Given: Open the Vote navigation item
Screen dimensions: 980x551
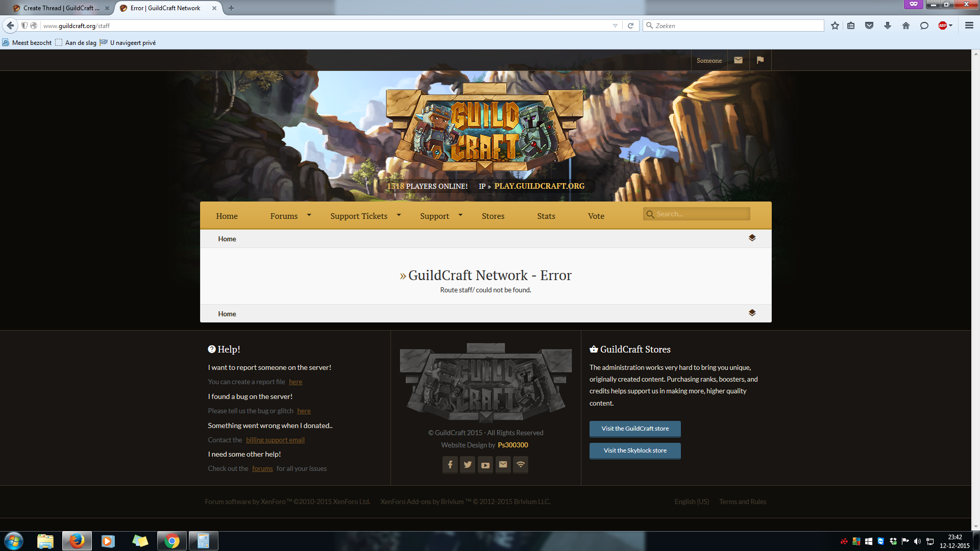Looking at the screenshot, I should coord(596,216).
